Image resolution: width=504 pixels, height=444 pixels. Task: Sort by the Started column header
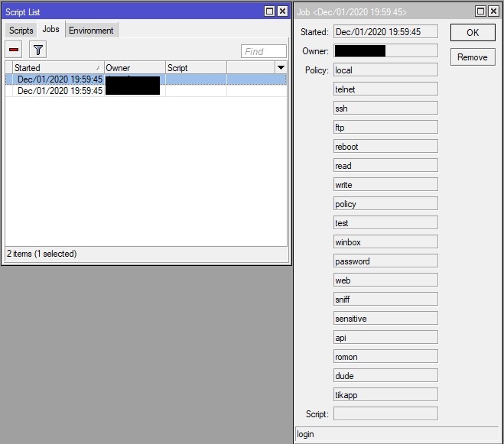(58, 68)
